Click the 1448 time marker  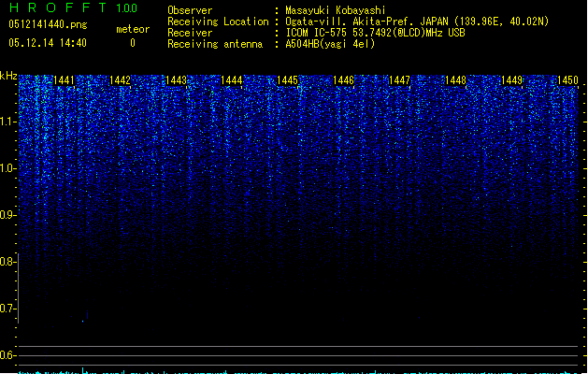coord(455,80)
